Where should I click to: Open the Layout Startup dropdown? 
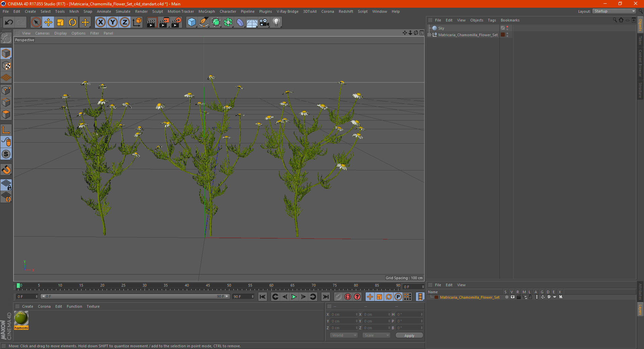614,11
